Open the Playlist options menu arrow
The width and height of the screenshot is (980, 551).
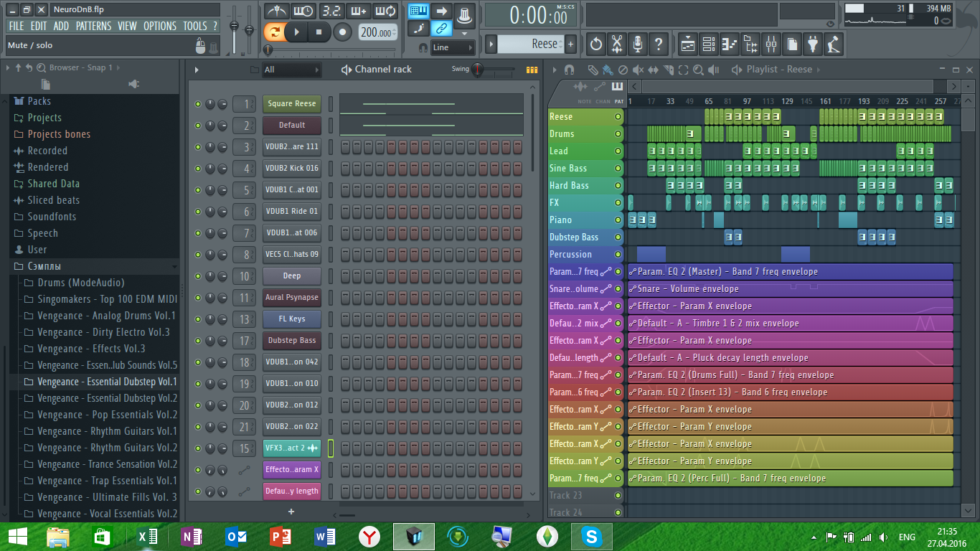pyautogui.click(x=554, y=70)
